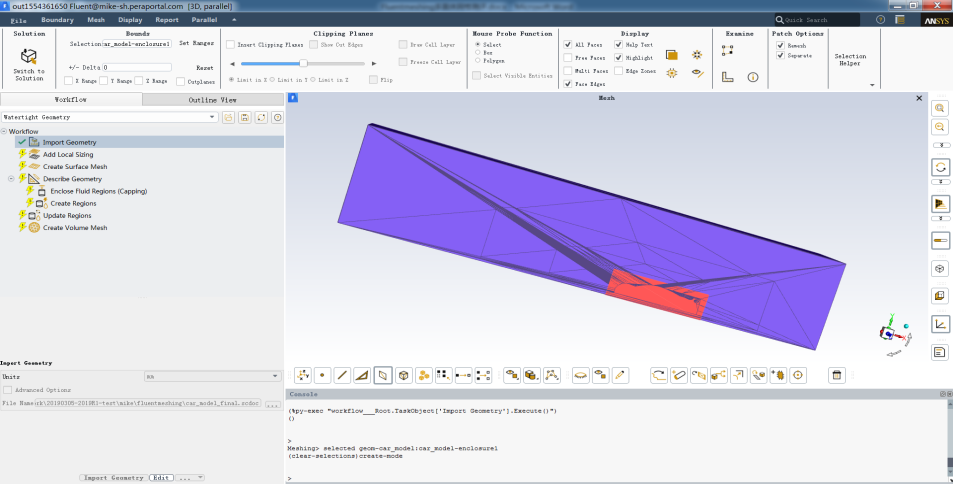This screenshot has height=484, width=953.
Task: Click the eye with slash Display icon
Action: (697, 74)
